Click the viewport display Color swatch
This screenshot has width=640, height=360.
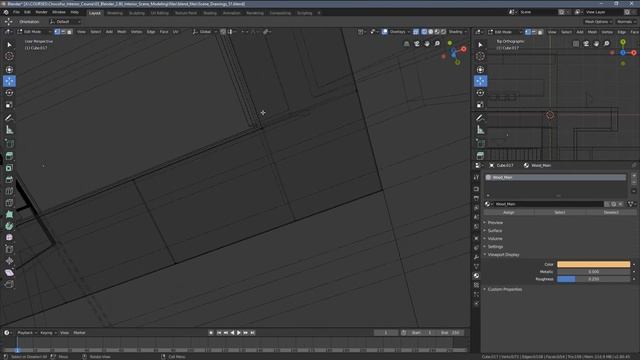point(593,264)
